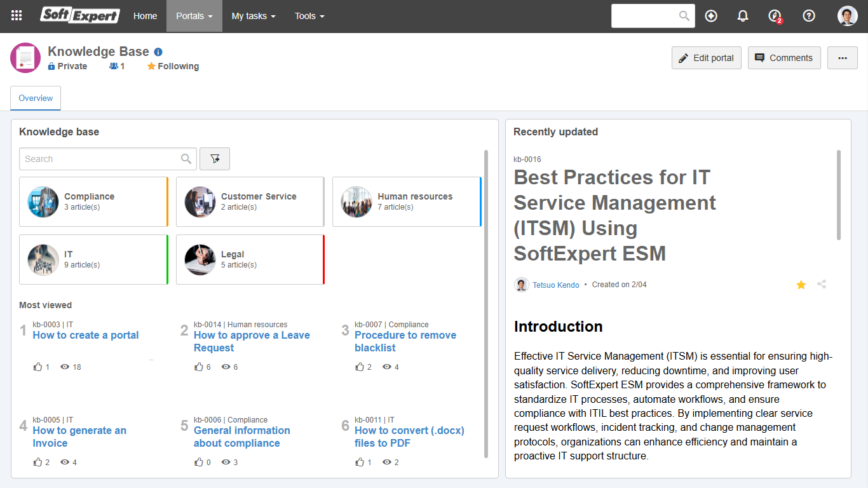
Task: Open the knowledge base filter icon
Action: (x=215, y=159)
